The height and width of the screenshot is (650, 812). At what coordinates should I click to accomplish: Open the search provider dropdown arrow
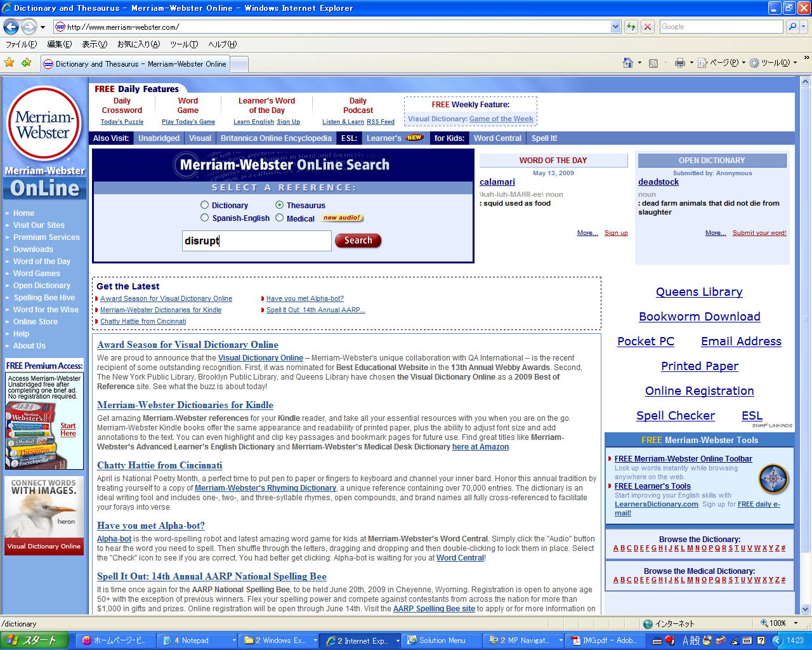tap(804, 27)
